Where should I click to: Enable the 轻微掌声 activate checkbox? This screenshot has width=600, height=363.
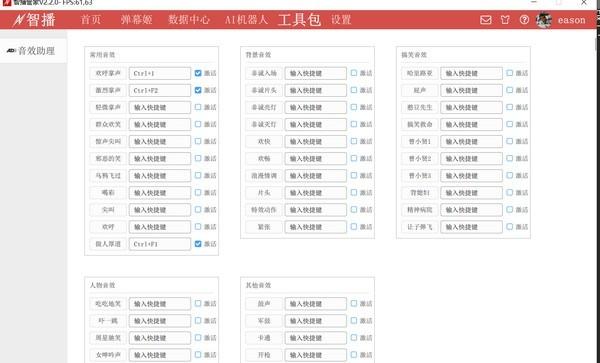198,107
